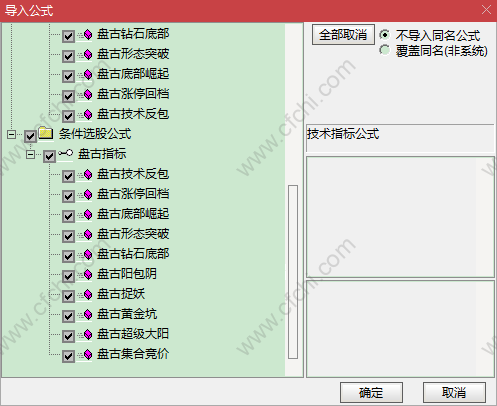
Task: Click the 全部取消 button
Action: (343, 35)
